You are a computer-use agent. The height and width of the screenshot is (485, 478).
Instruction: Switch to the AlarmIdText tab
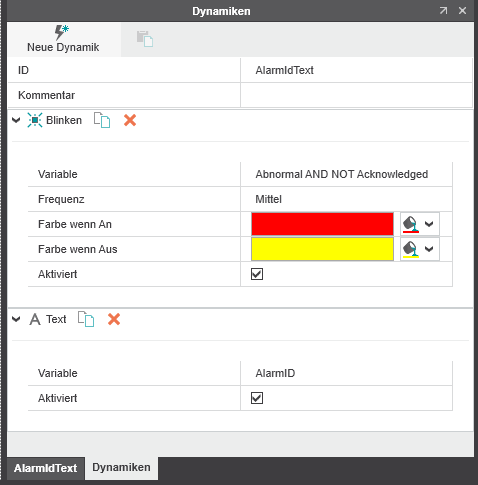pyautogui.click(x=46, y=468)
